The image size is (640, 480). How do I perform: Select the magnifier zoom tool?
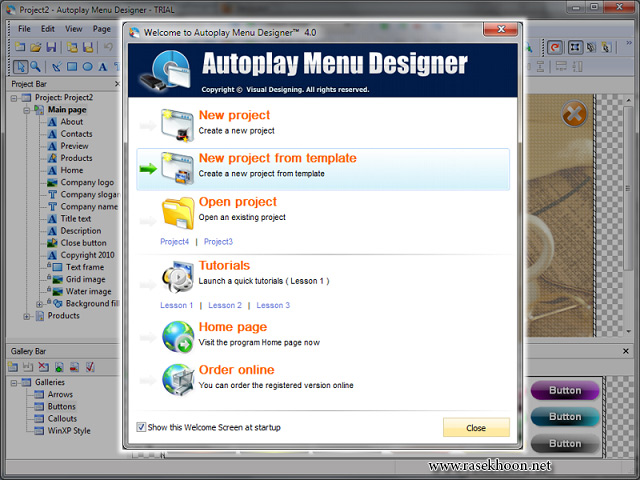tap(36, 66)
